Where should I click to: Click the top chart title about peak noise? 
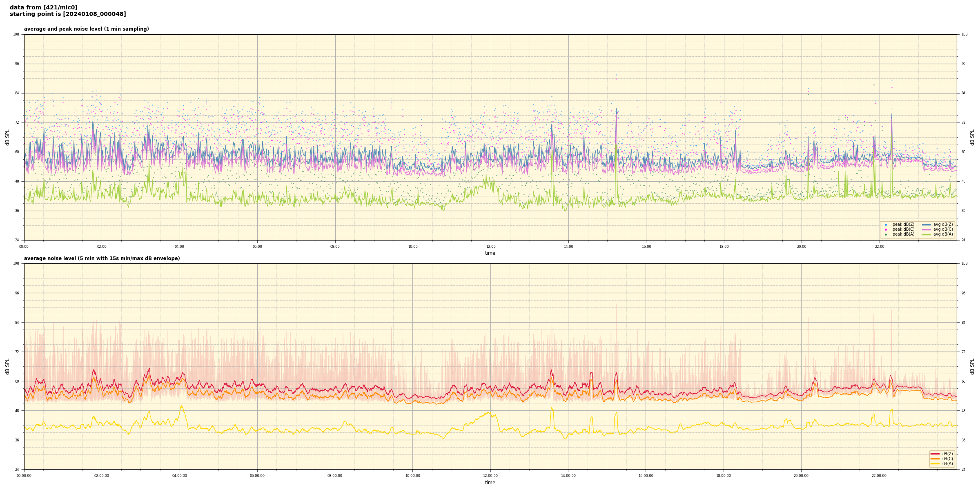[x=86, y=29]
